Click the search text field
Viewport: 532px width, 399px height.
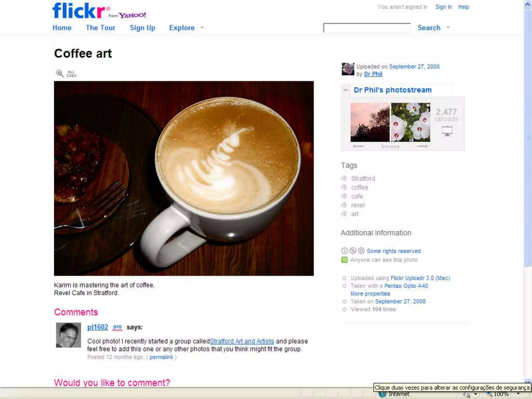point(367,28)
